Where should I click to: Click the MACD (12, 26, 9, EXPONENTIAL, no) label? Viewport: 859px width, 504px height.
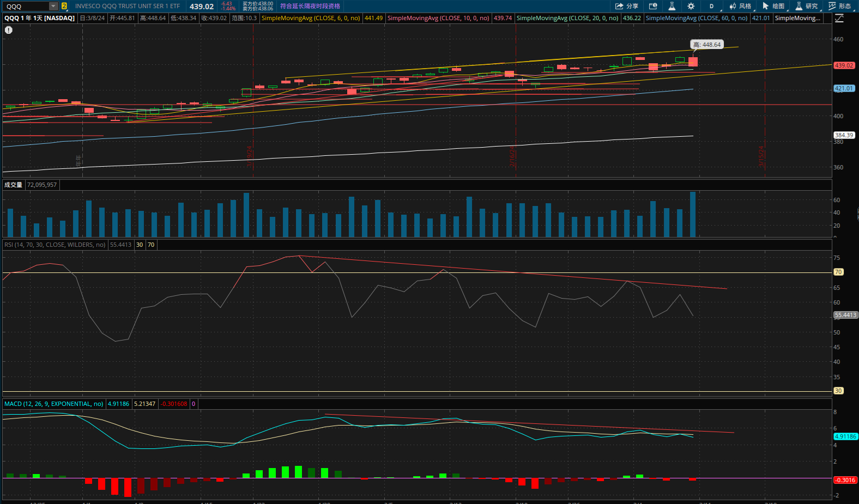53,404
